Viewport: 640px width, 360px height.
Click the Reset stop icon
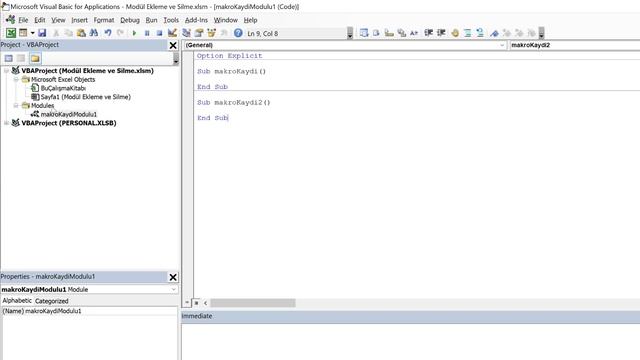160,33
